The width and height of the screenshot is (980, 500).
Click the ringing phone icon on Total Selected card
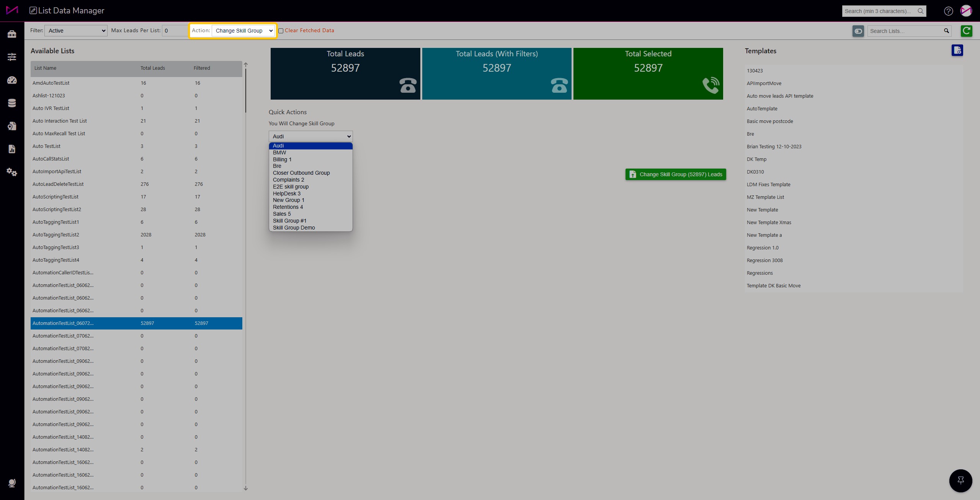(x=711, y=85)
